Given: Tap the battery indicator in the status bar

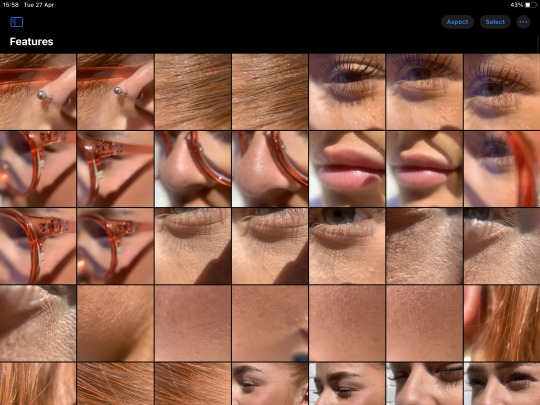Looking at the screenshot, I should 531,5.
